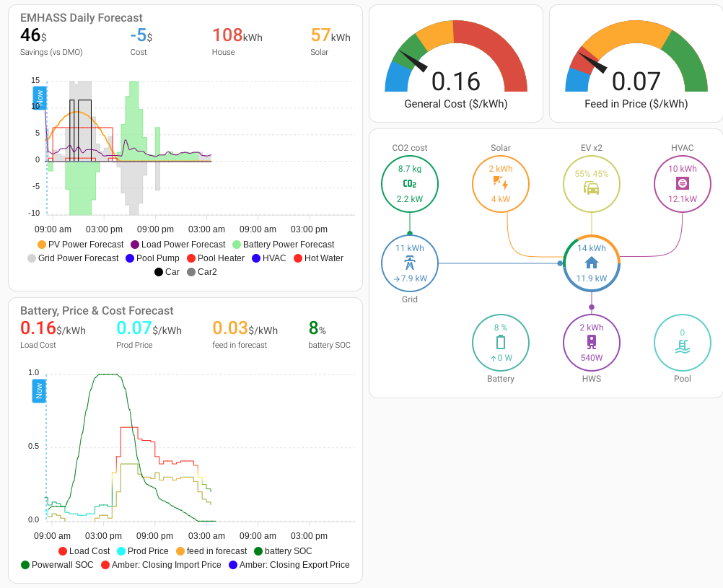This screenshot has width=723, height=588.
Task: Click the Now marker on daily forecast
Action: point(40,97)
